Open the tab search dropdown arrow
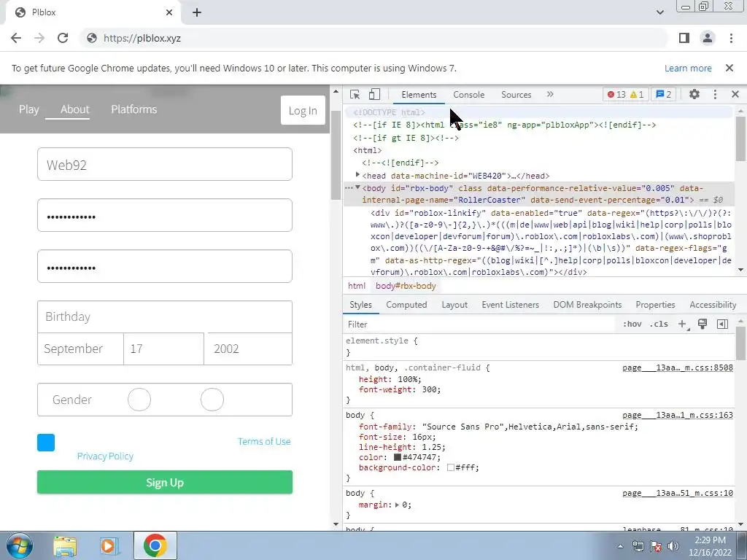Screen dimensions: 747x560 click(x=659, y=12)
